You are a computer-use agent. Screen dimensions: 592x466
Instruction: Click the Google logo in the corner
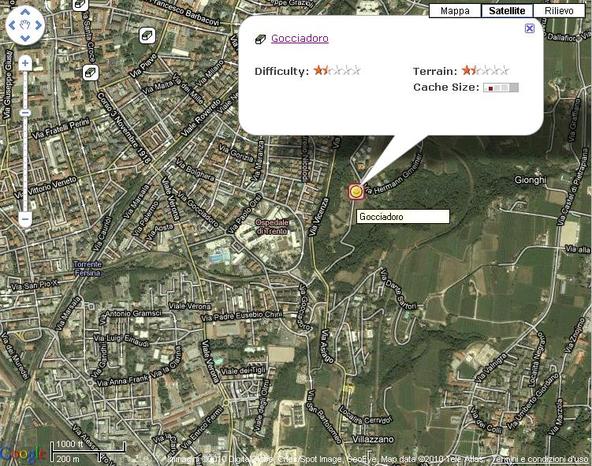click(23, 454)
